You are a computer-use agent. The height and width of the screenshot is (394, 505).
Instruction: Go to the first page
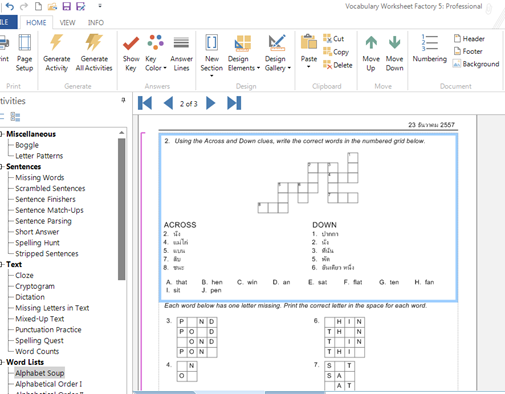[x=145, y=103]
